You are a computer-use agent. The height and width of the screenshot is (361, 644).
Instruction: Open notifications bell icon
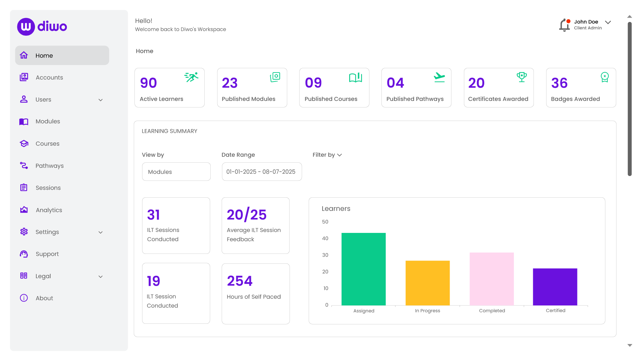click(x=565, y=25)
